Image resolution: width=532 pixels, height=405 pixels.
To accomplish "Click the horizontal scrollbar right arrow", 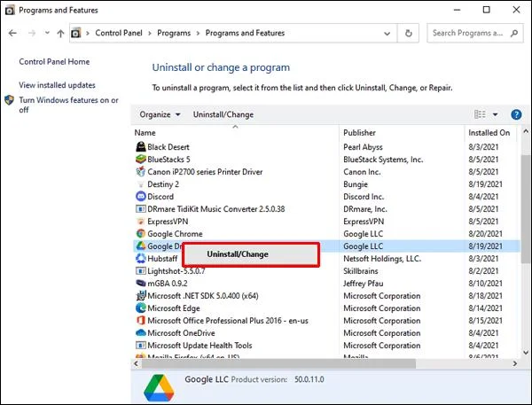I will (515, 363).
